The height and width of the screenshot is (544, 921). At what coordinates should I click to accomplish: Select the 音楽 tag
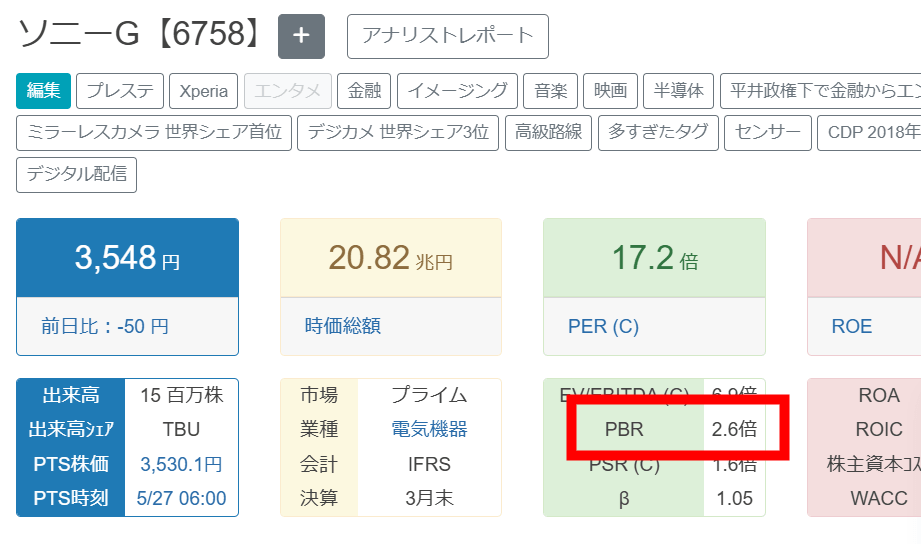click(550, 91)
